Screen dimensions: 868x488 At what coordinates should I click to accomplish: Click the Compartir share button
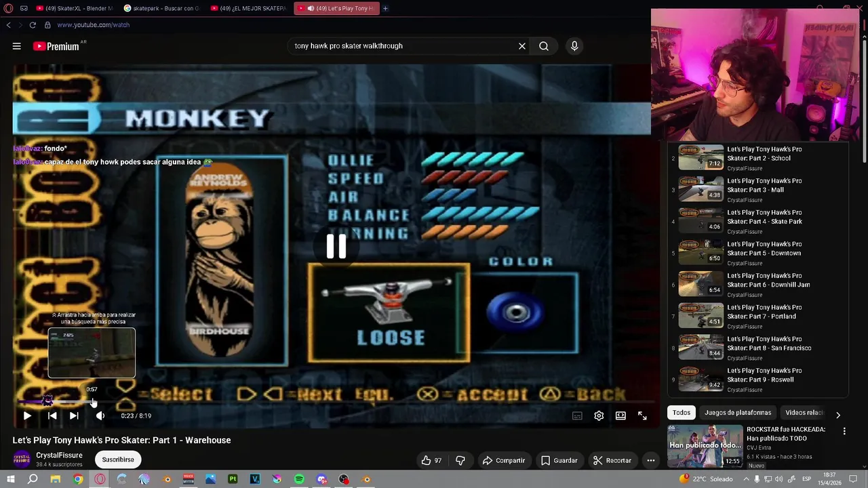pos(504,460)
